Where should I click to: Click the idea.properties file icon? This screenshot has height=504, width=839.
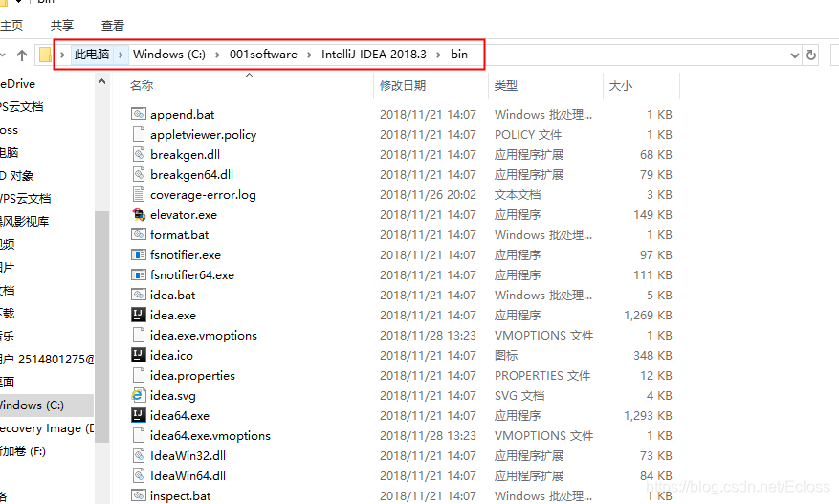pos(139,375)
